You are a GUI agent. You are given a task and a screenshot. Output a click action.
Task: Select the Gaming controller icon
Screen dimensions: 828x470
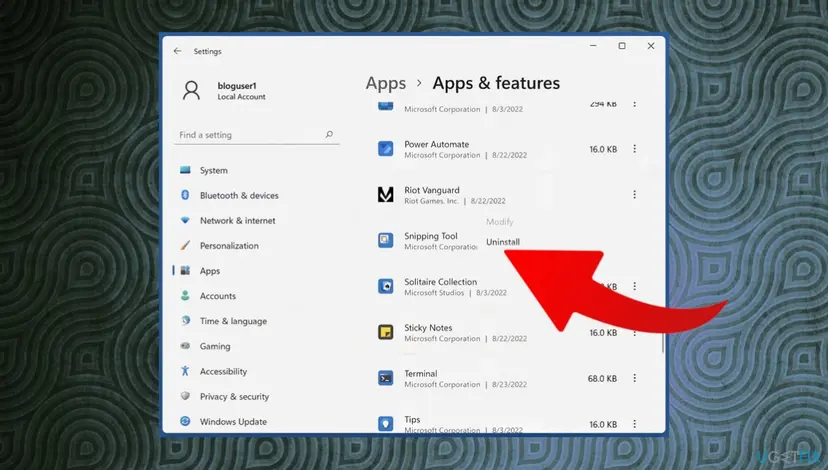[x=185, y=346]
